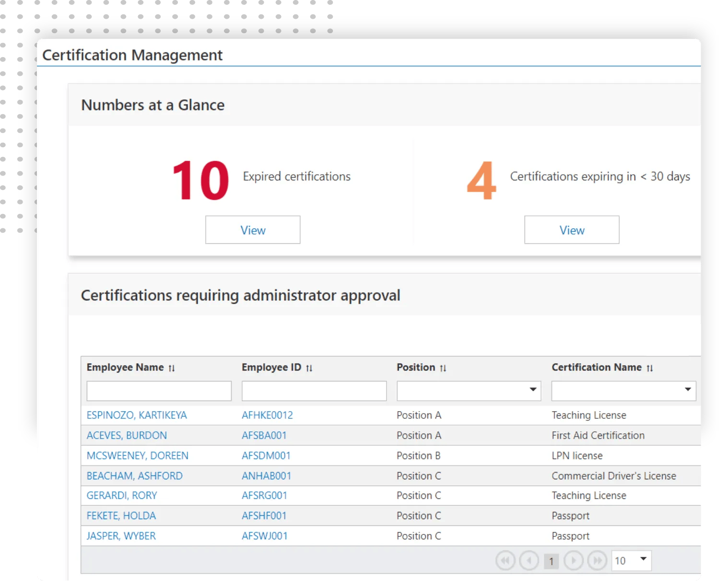Sort table by Employee ID column
Viewport: 728px width, 581px height.
tap(309, 368)
